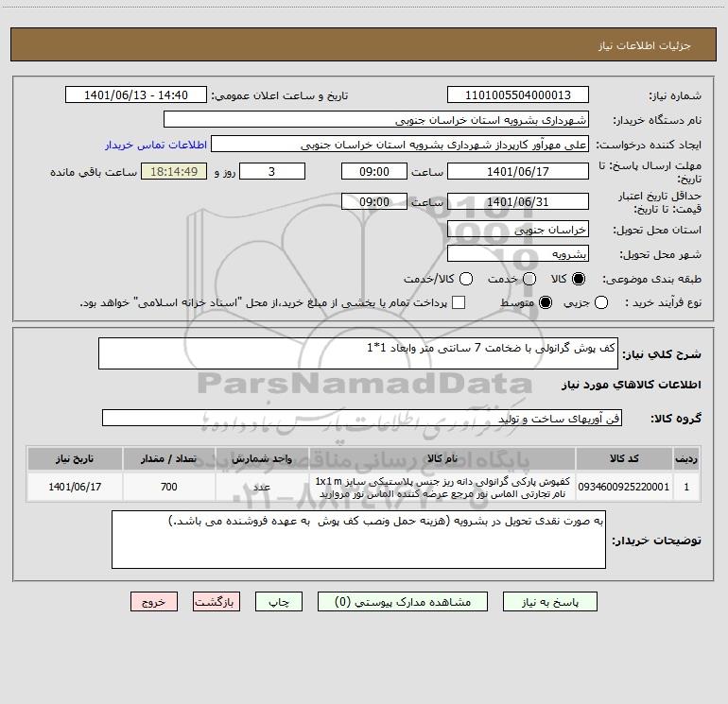Select the کالا/خدمت radio button

(466, 279)
